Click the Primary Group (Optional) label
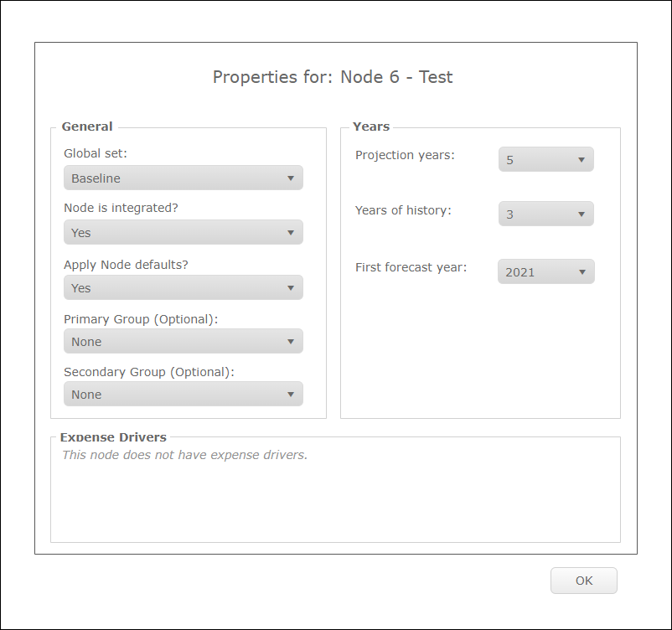This screenshot has width=672, height=630. (x=141, y=319)
